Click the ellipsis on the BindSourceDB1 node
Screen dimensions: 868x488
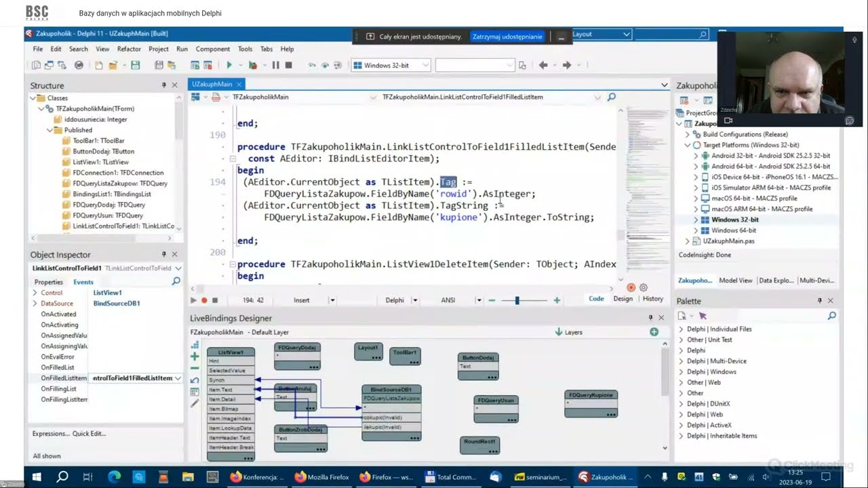tap(414, 436)
